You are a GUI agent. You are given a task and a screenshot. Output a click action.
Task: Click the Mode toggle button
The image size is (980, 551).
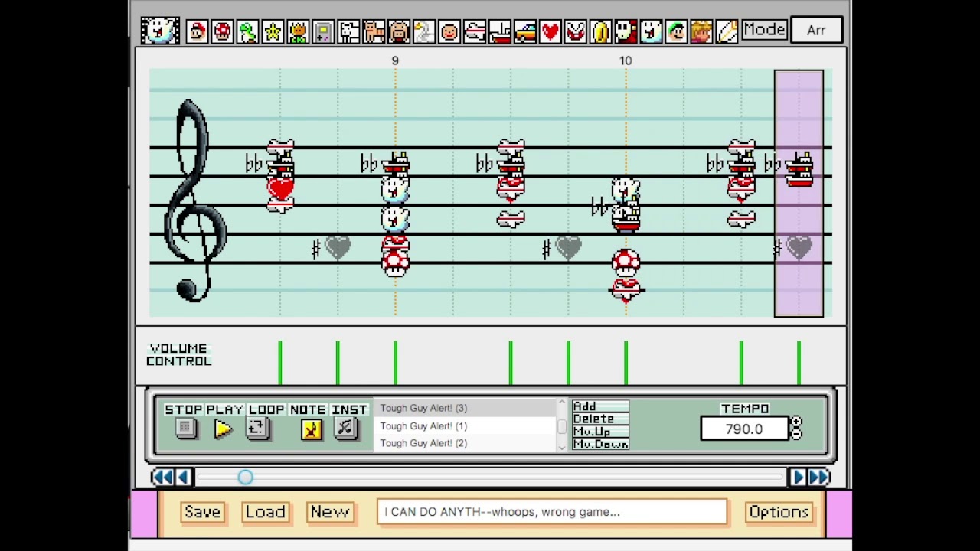pyautogui.click(x=764, y=31)
